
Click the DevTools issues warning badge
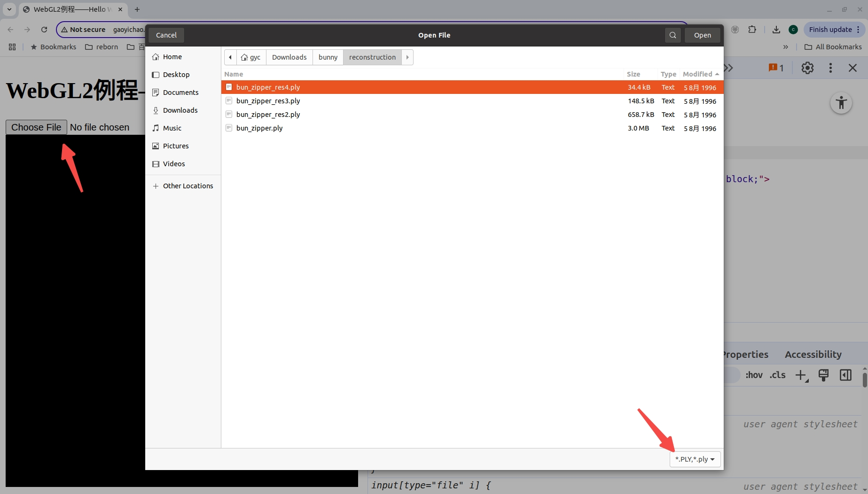click(x=776, y=68)
